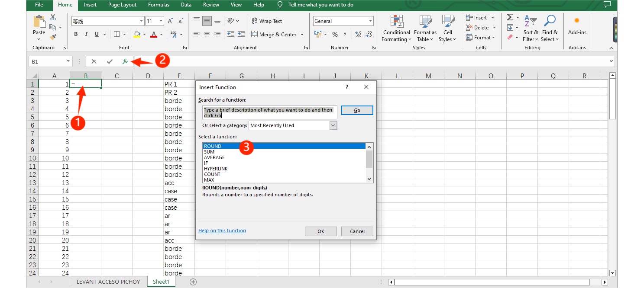Toggle Bold formatting

point(76,35)
